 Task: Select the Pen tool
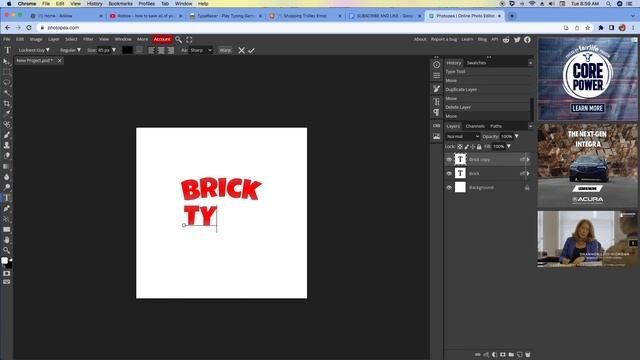tap(7, 209)
